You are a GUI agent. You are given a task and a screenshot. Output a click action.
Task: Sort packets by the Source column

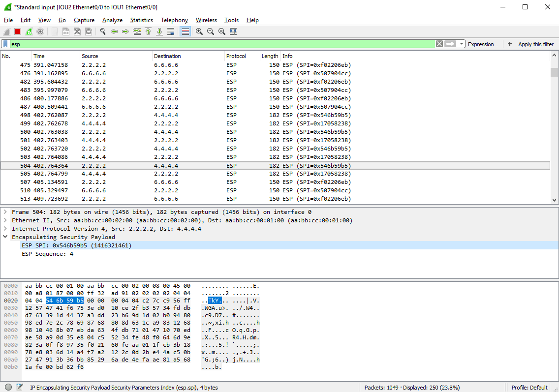116,56
